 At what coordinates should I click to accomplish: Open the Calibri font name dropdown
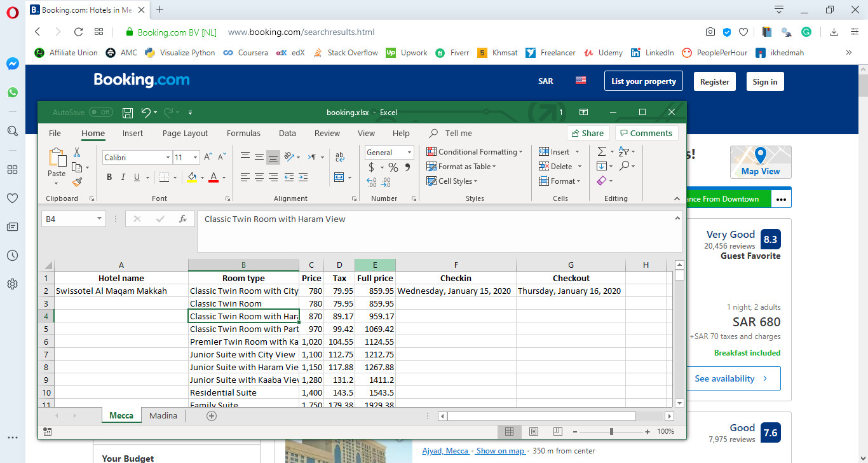pyautogui.click(x=168, y=158)
